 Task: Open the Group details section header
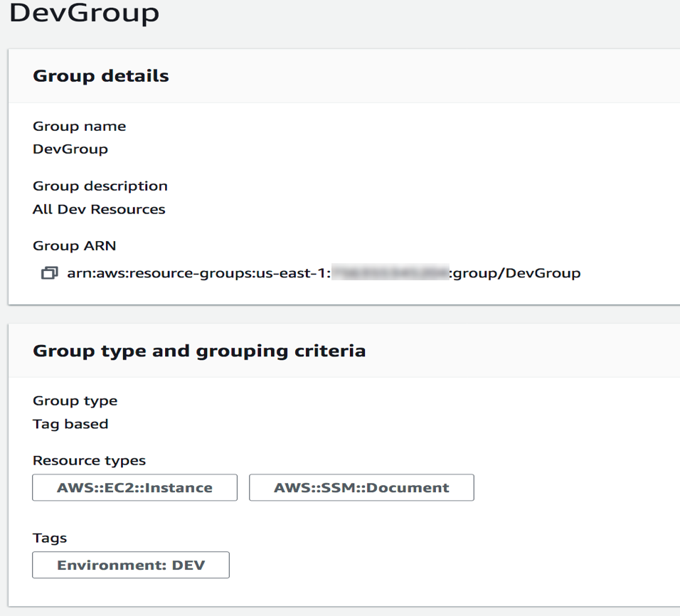[100, 75]
